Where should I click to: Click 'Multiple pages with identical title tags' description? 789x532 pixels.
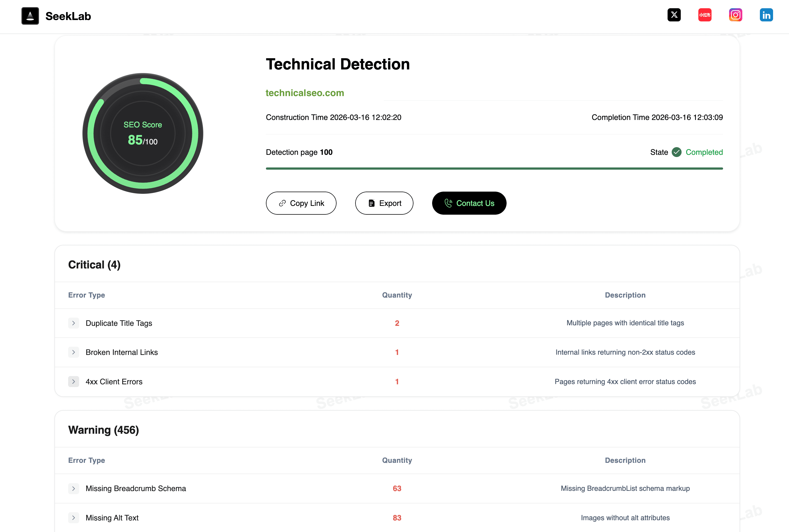point(625,323)
